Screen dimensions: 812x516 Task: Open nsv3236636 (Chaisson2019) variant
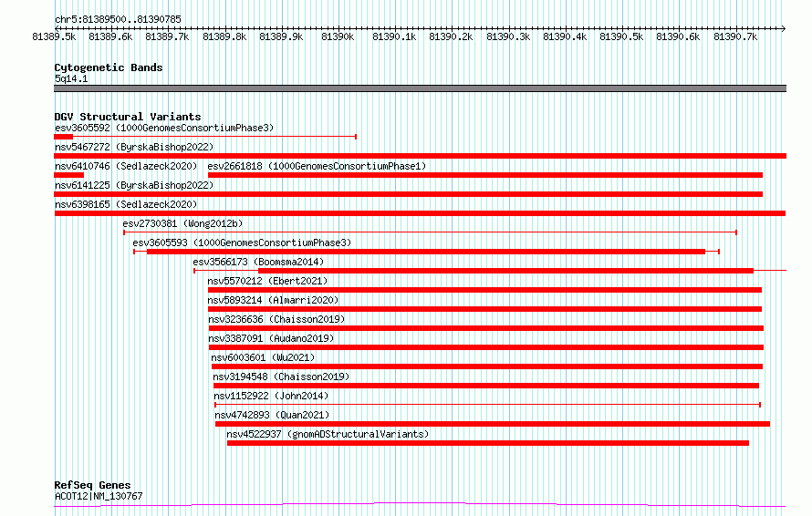(276, 319)
